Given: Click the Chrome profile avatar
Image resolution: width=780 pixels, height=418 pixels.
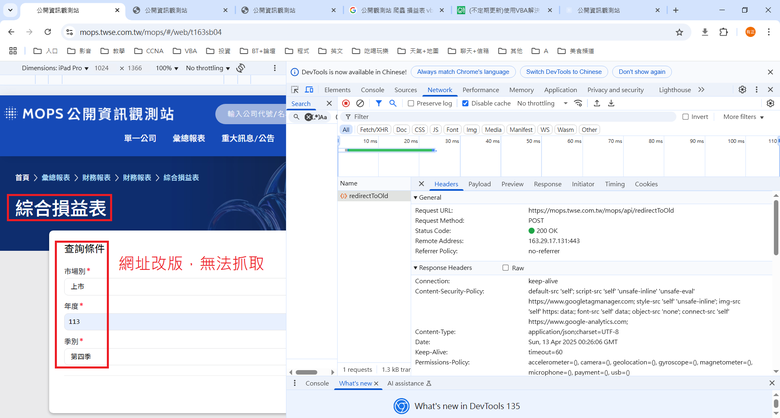Looking at the screenshot, I should point(750,32).
